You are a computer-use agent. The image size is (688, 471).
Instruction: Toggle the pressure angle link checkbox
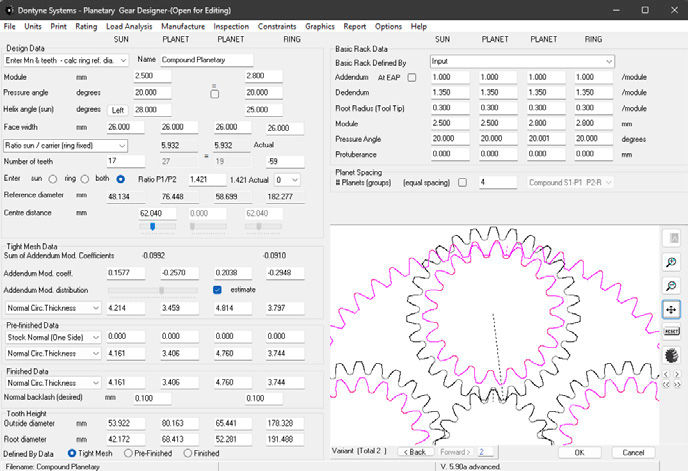215,94
